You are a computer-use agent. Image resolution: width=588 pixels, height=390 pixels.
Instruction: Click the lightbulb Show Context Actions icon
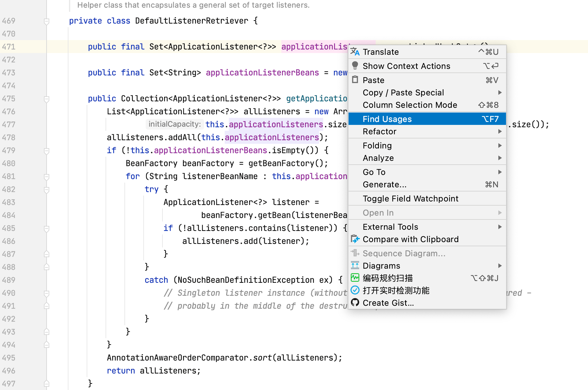pyautogui.click(x=355, y=66)
